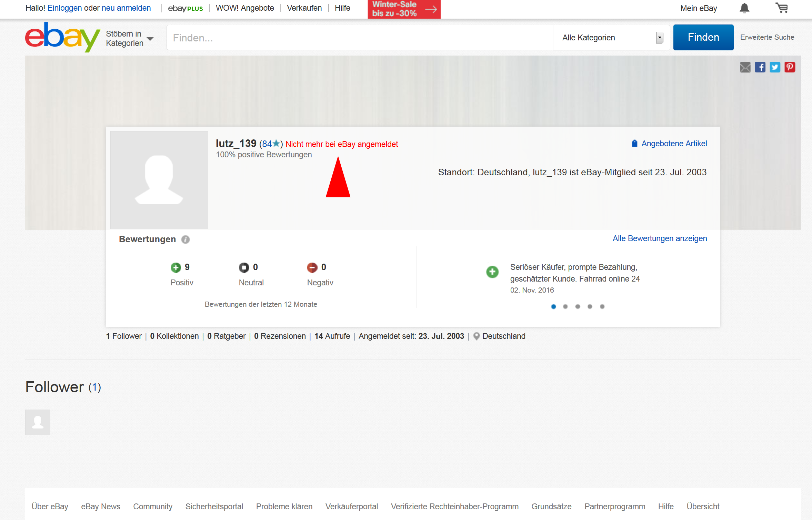
Task: Open Verkaufen in top bar
Action: (304, 8)
